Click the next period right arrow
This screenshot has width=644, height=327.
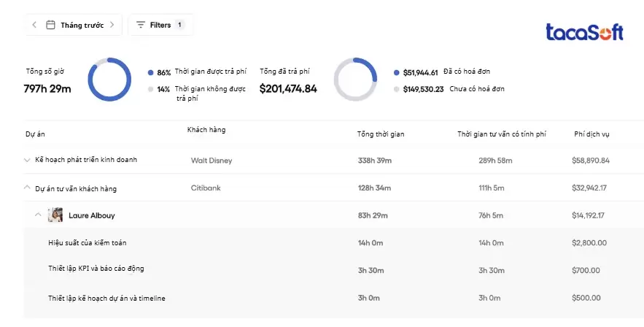[112, 25]
